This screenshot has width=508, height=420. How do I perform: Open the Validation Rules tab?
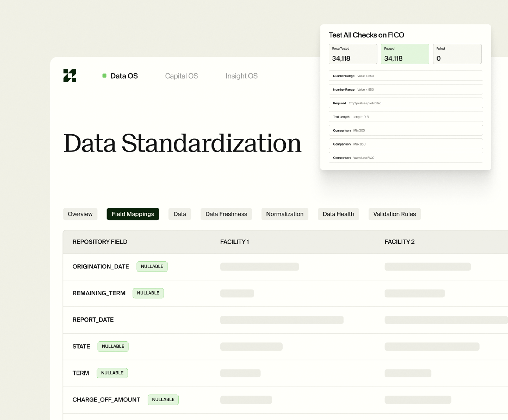(x=394, y=214)
